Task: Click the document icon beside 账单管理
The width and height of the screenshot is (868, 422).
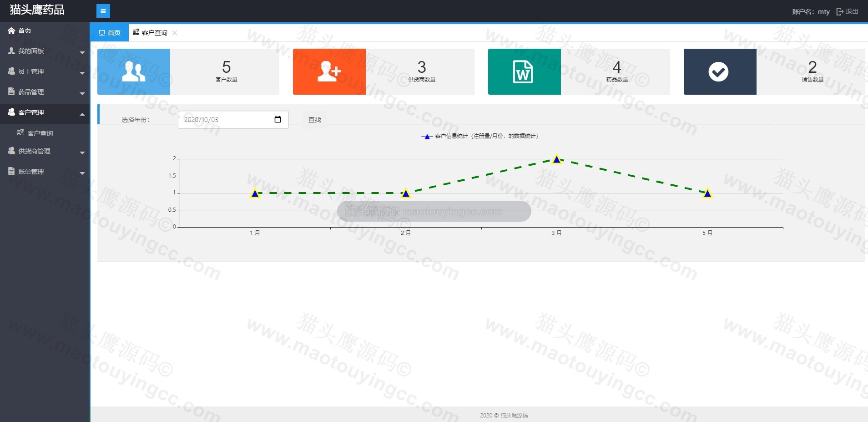Action: click(x=11, y=171)
